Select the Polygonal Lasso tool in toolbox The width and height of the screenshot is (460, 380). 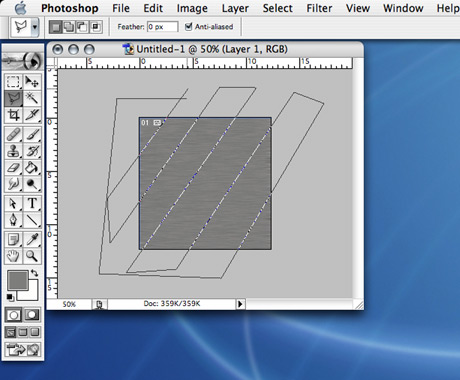[x=14, y=98]
